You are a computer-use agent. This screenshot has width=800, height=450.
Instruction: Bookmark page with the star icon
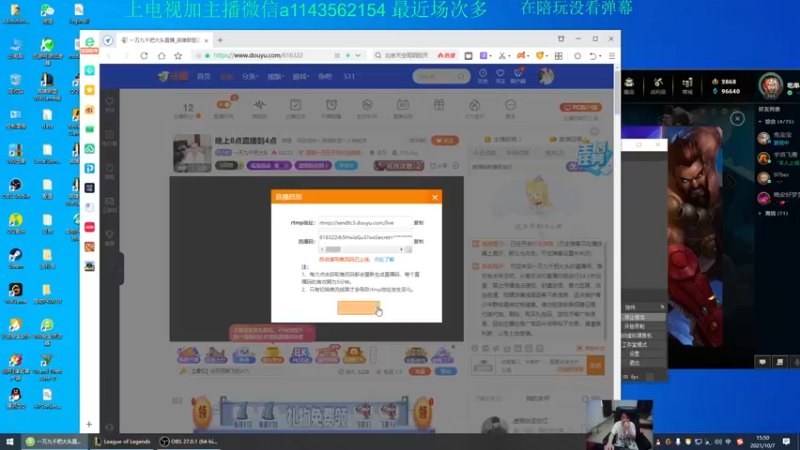point(178,56)
